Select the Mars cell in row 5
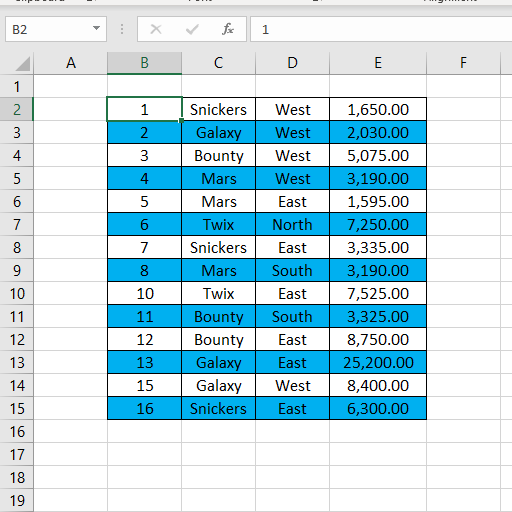Viewport: 512px width, 512px height. pyautogui.click(x=218, y=178)
